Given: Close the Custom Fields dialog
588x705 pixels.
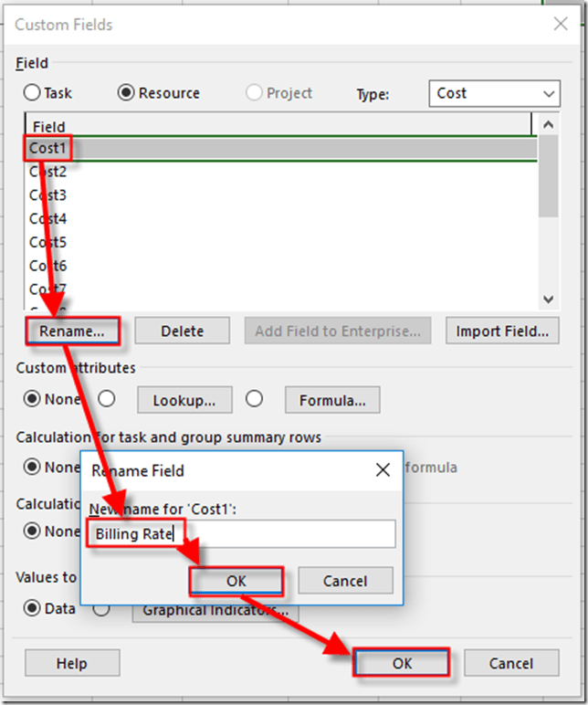Looking at the screenshot, I should point(560,25).
